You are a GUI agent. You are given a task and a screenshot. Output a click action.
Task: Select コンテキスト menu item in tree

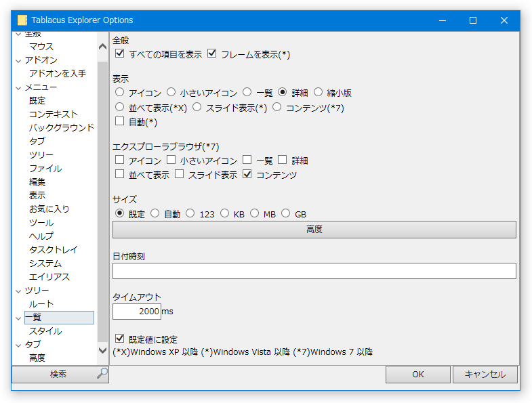[54, 114]
